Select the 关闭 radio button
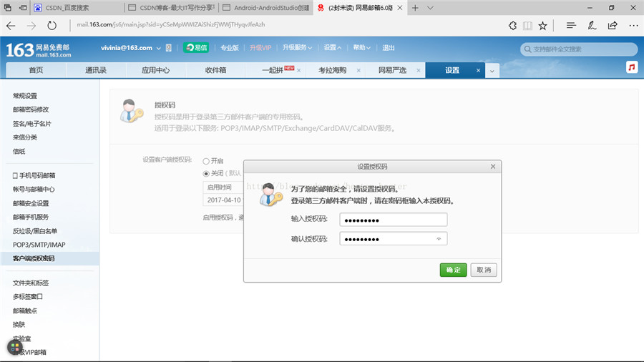This screenshot has height=362, width=644. [x=206, y=174]
